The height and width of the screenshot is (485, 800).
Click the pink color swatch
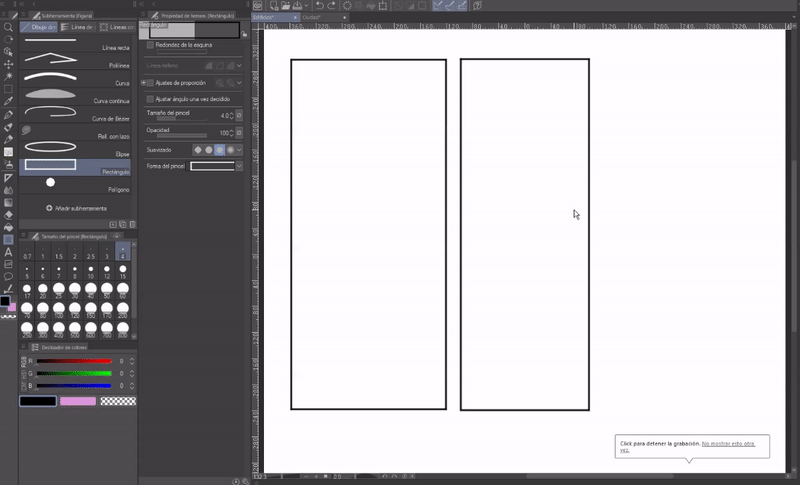(x=78, y=401)
